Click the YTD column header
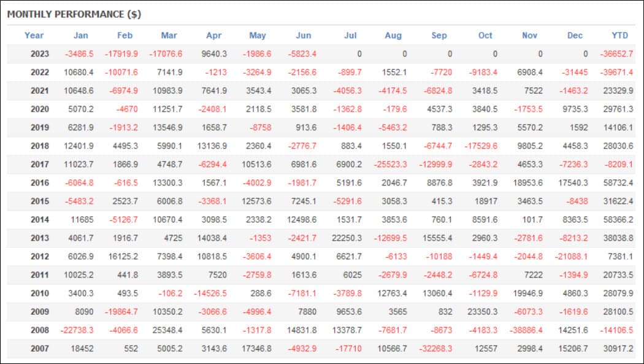 620,36
